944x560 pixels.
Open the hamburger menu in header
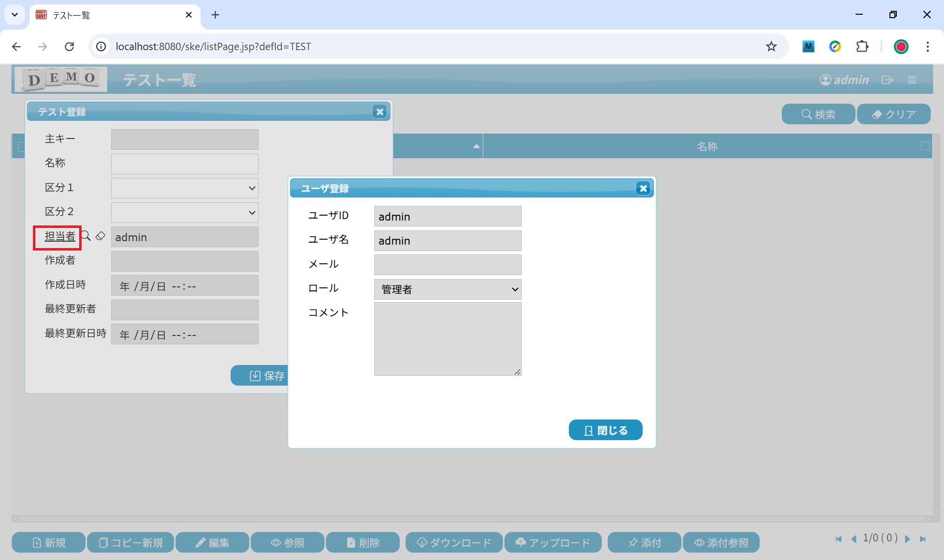tap(912, 80)
